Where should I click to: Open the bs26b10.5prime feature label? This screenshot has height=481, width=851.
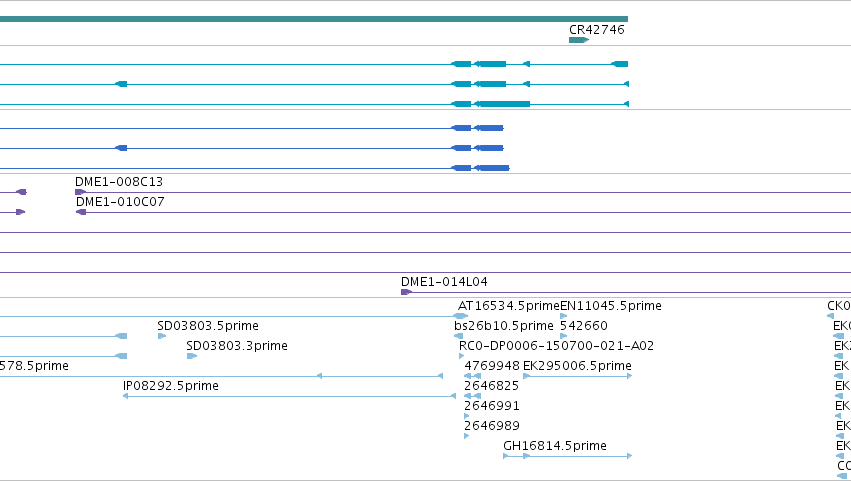[504, 326]
